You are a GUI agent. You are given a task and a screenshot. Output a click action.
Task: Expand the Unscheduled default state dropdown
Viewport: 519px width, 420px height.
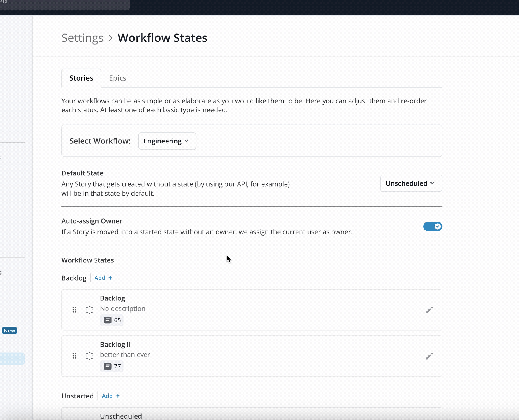point(411,183)
